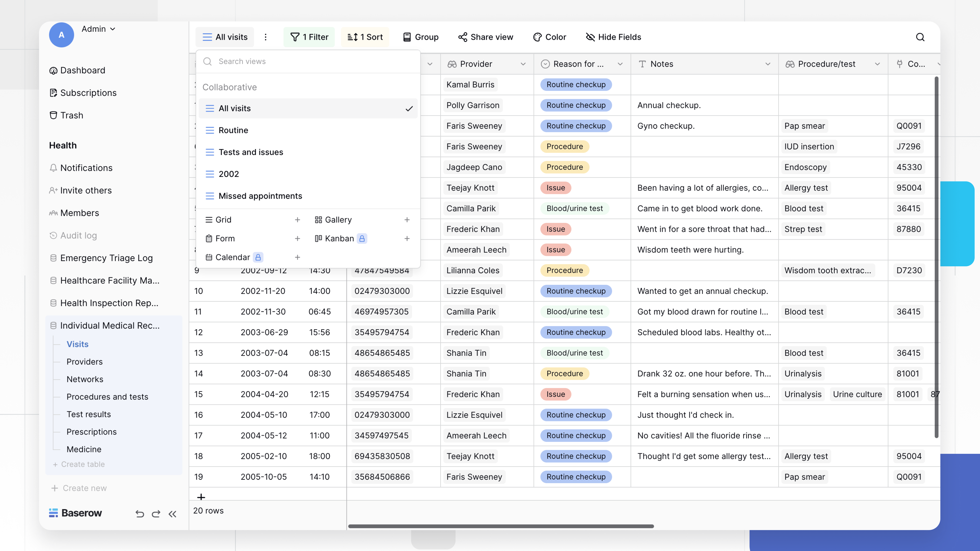
Task: Click the search magnifier icon on the toolbar
Action: (x=920, y=37)
